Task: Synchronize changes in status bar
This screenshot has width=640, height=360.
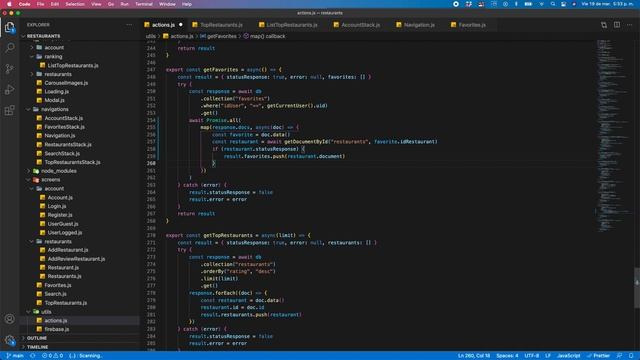Action: pos(32,356)
